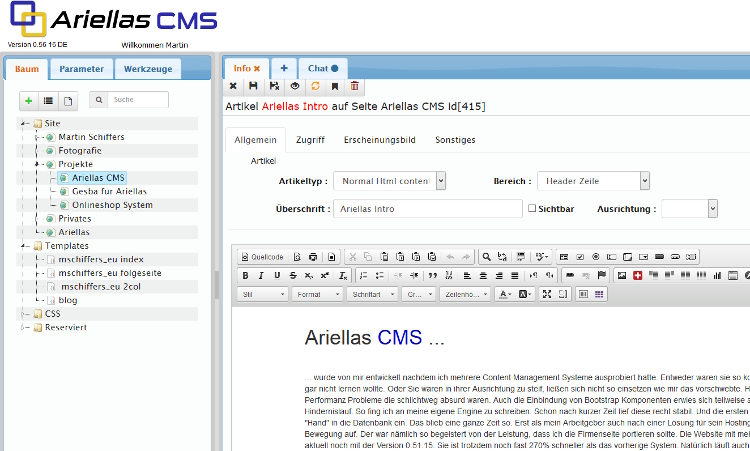The width and height of the screenshot is (750, 451).
Task: Toggle superscript formatting
Action: click(325, 275)
